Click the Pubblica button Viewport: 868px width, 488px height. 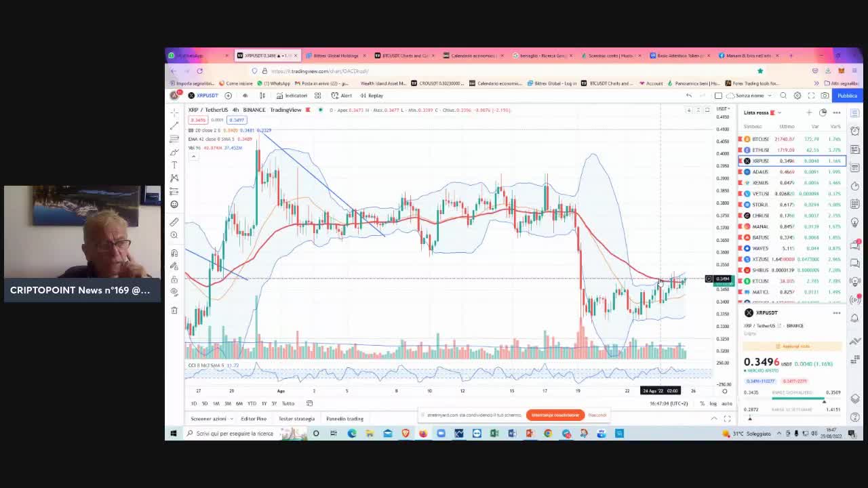[847, 96]
